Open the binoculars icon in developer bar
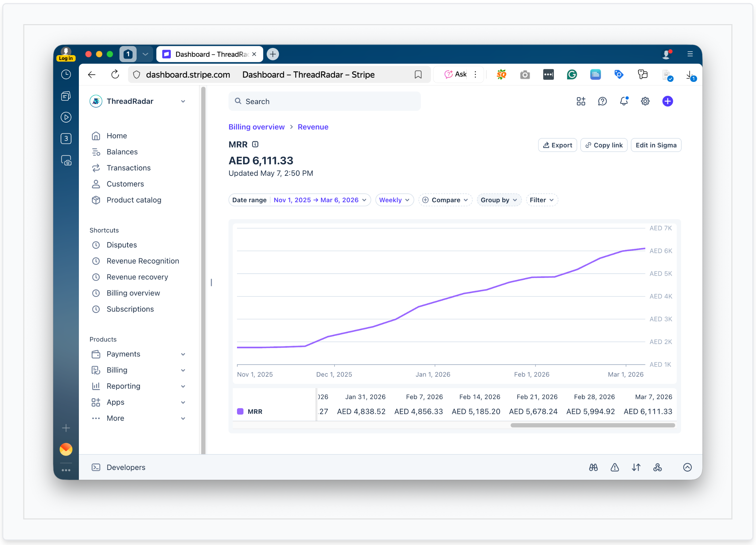Image resolution: width=756 pixels, height=545 pixels. [x=593, y=467]
